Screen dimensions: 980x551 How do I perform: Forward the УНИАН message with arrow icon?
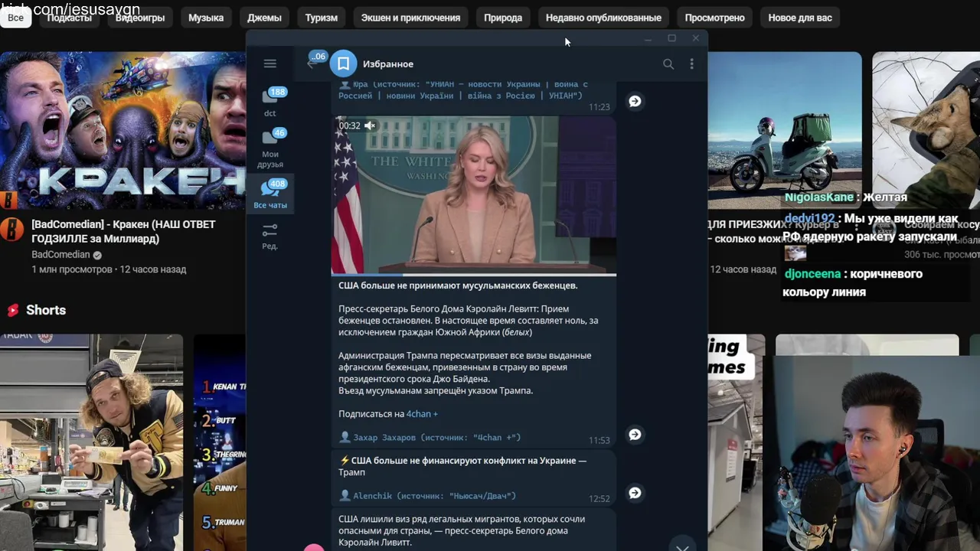point(635,101)
